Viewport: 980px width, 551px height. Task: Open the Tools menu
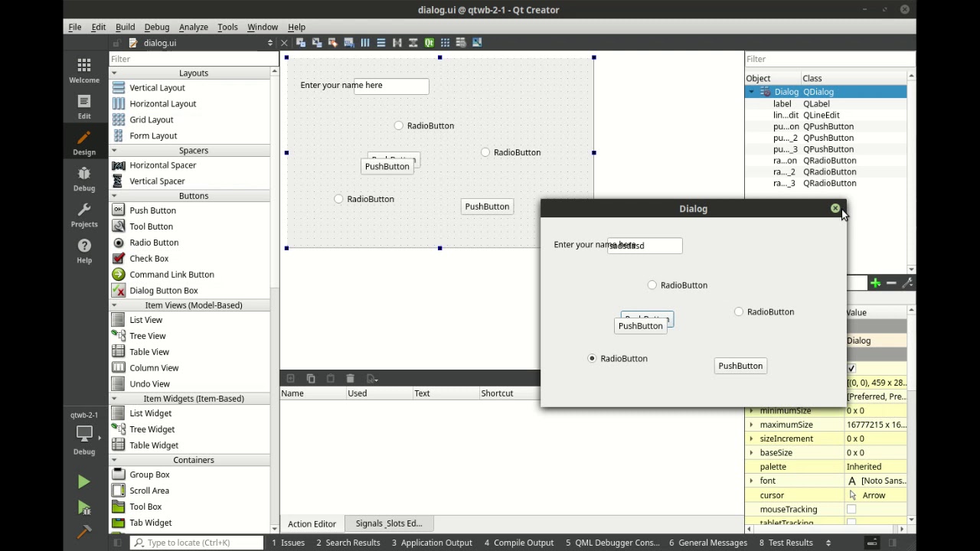[227, 27]
